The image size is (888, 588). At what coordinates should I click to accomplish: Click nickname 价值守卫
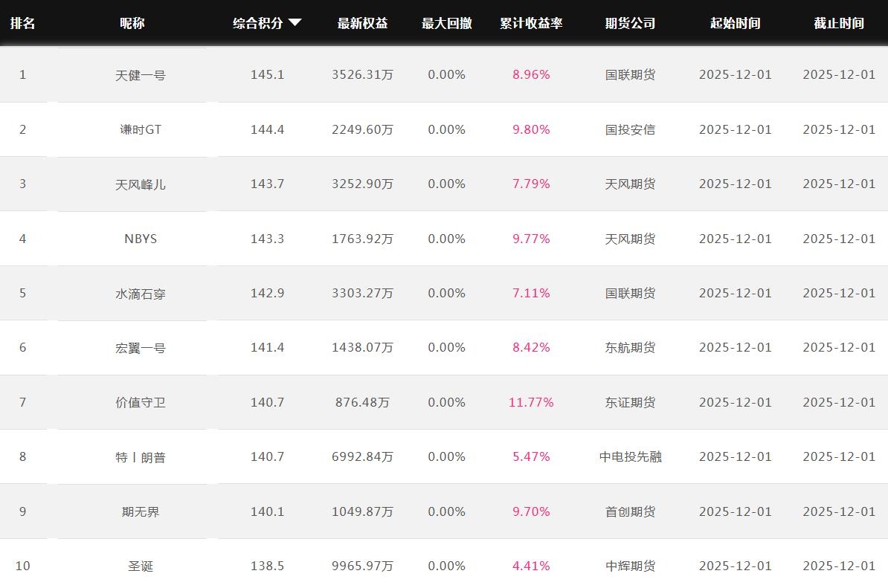140,402
